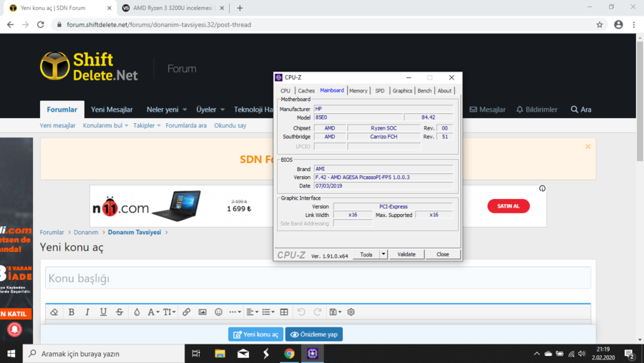Image resolution: width=644 pixels, height=363 pixels.
Task: Open the Chrome profile avatar icon
Action: pos(618,24)
